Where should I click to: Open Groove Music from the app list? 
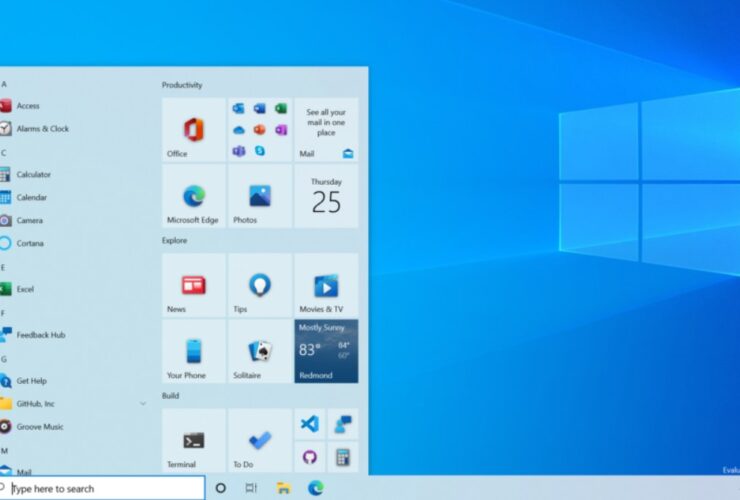(76, 427)
